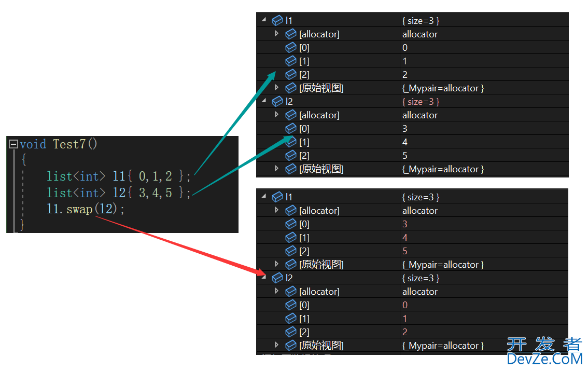588x370 pixels.
Task: Click the cube icon beside l2 in bottom watch panel
Action: coord(277,278)
